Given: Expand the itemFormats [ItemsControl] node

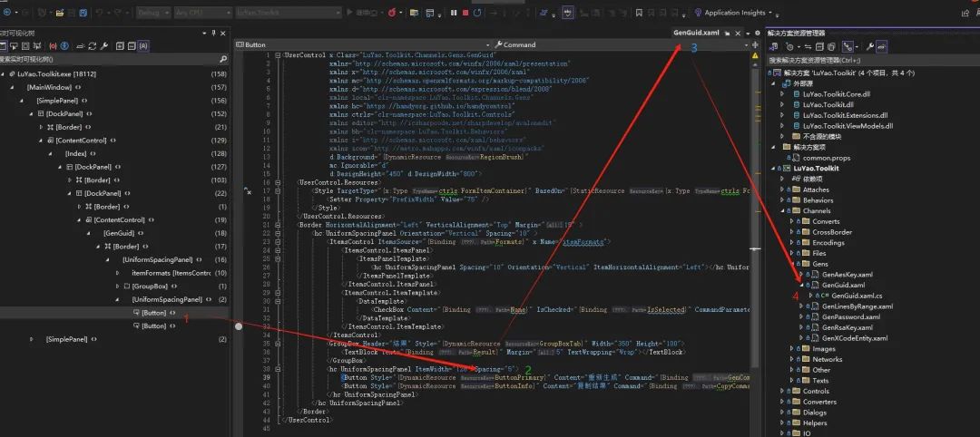Looking at the screenshot, I should 117,273.
